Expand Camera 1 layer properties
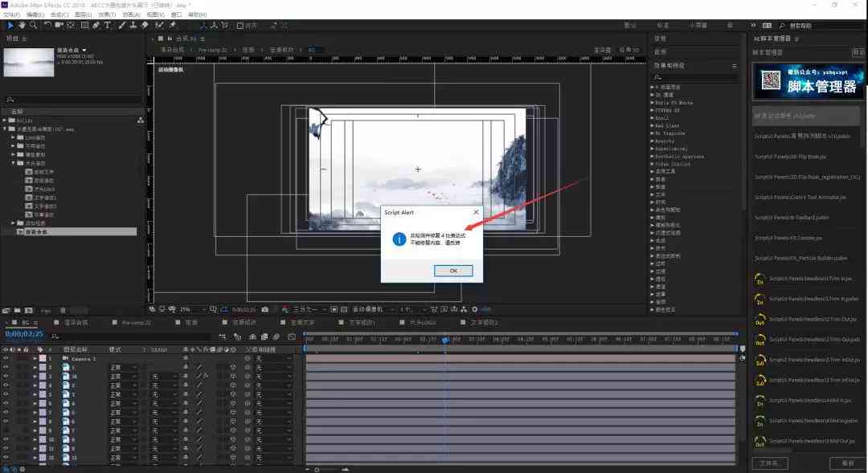This screenshot has width=868, height=473. [x=35, y=358]
